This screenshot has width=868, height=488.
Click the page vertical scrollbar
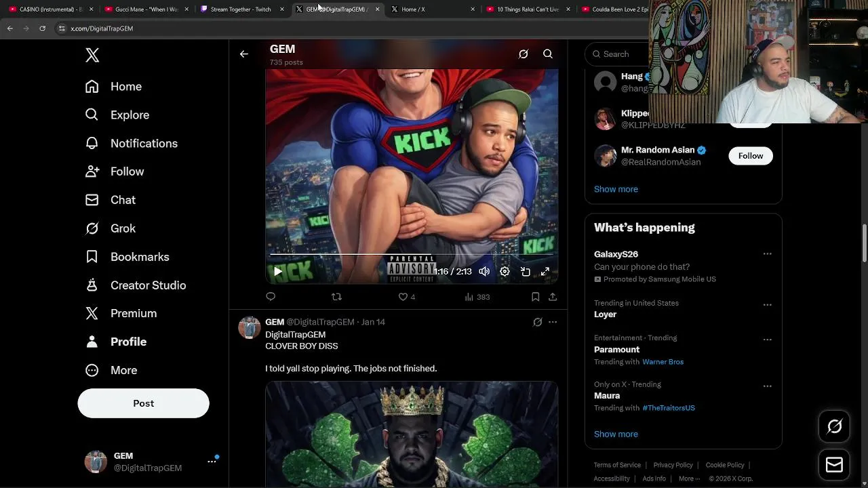point(864,243)
